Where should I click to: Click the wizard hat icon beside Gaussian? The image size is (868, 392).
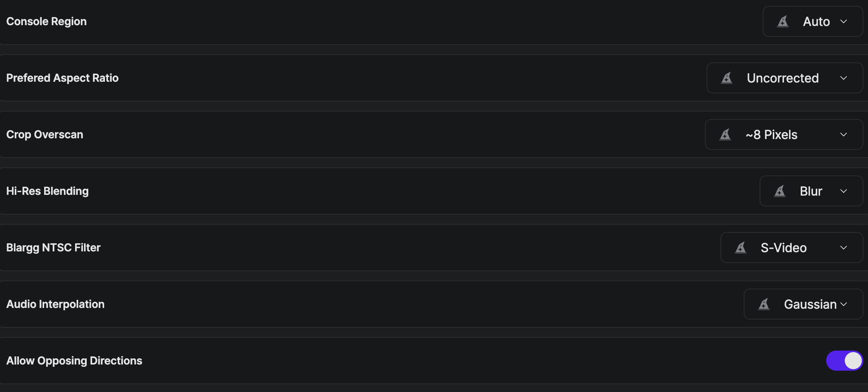(764, 304)
